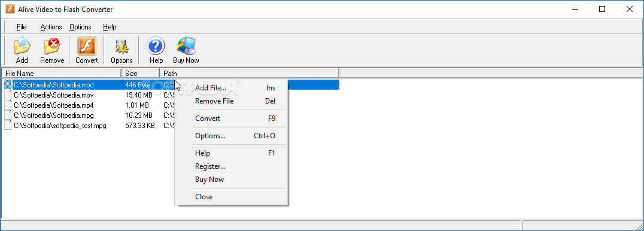Image resolution: width=644 pixels, height=231 pixels.
Task: Choose Close from context menu
Action: [231, 196]
